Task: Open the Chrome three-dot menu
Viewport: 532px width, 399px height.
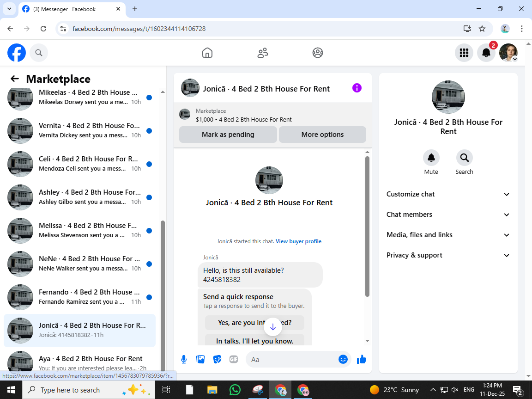Action: click(x=522, y=29)
